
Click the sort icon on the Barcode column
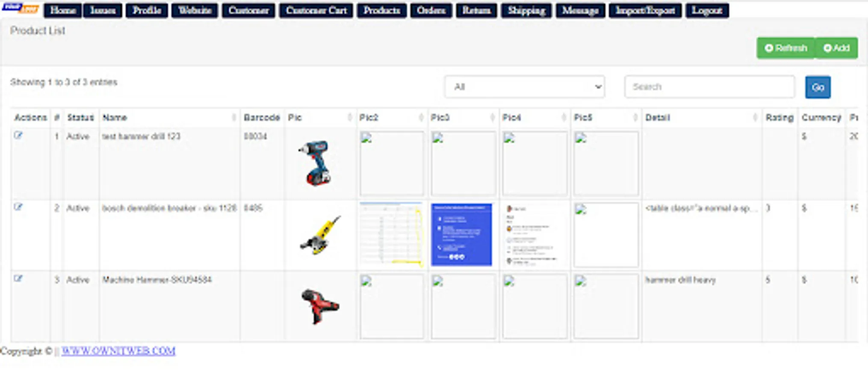[x=278, y=117]
